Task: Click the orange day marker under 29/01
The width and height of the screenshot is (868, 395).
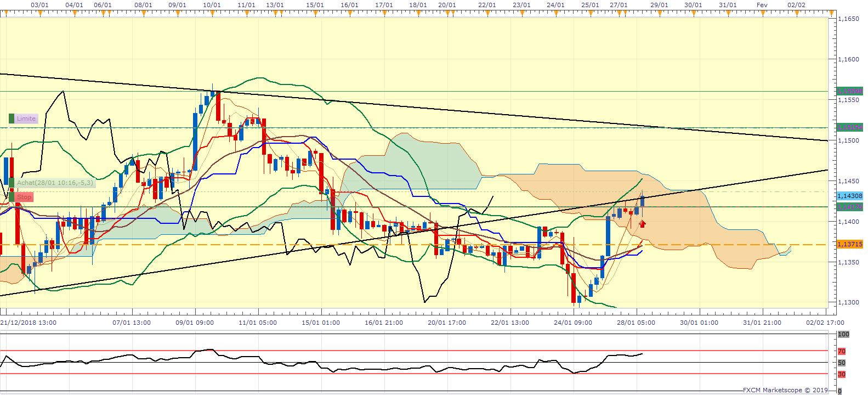Action: (x=660, y=13)
